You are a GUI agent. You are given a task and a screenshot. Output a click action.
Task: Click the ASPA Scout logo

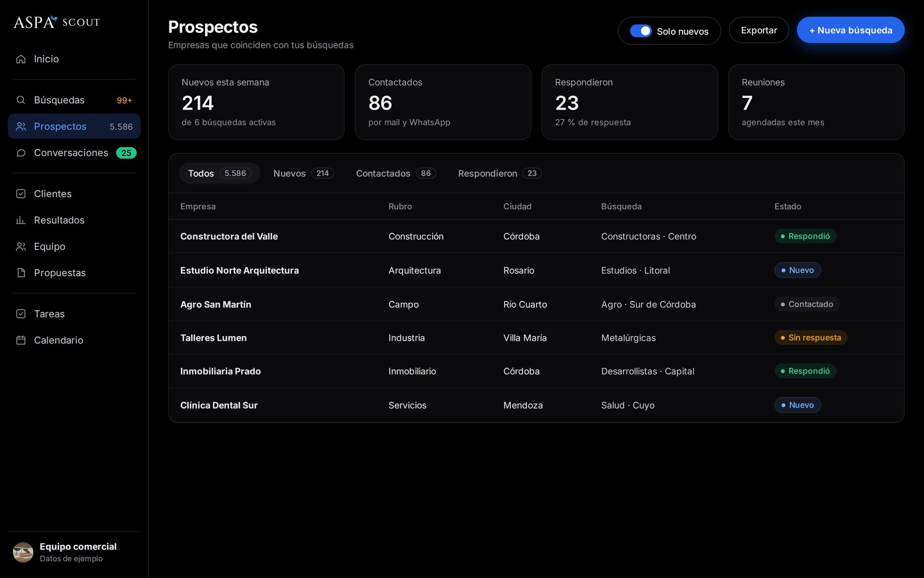point(57,22)
